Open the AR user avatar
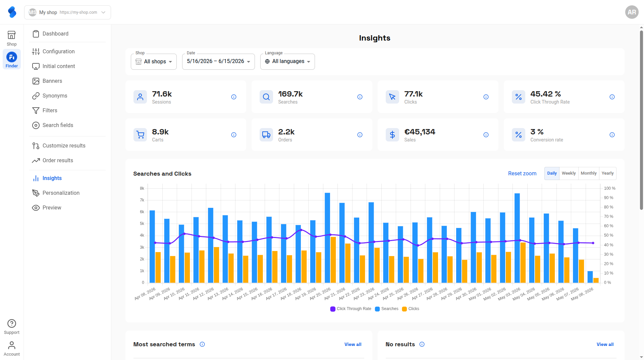 coord(632,12)
